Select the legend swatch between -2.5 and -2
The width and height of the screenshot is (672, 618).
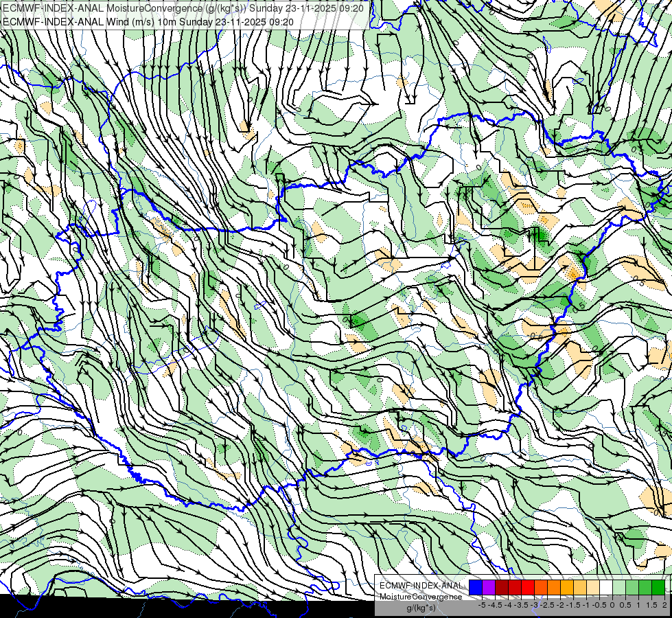pos(554,588)
